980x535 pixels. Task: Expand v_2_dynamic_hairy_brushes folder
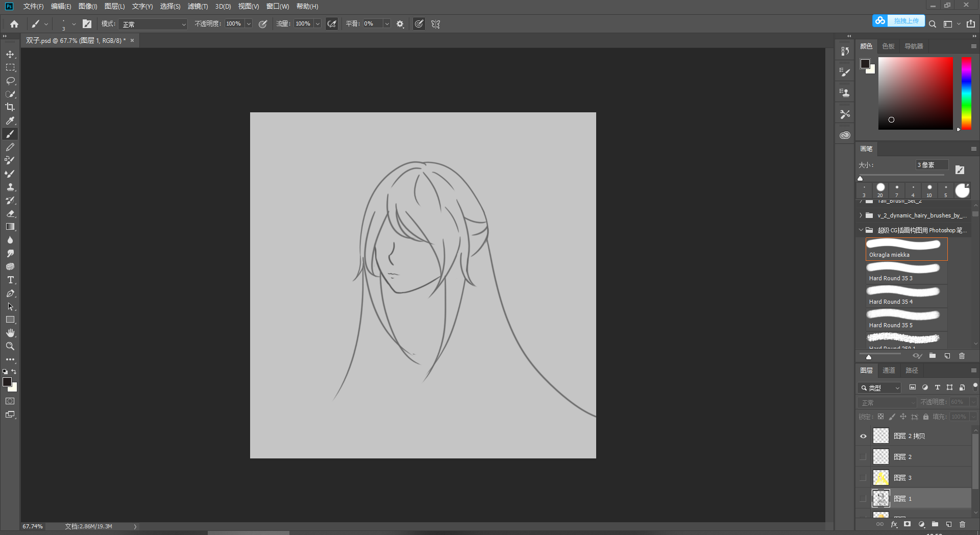point(861,215)
